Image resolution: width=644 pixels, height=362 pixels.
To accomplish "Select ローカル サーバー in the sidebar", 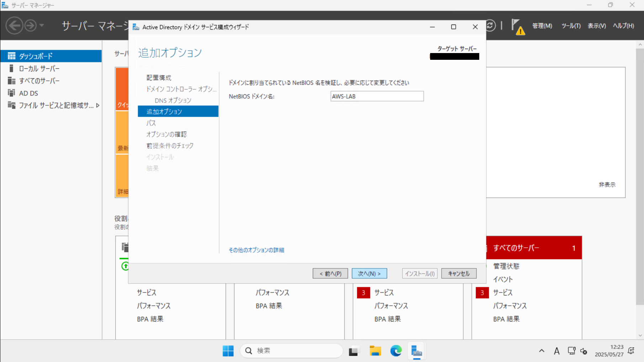I will pyautogui.click(x=51, y=68).
